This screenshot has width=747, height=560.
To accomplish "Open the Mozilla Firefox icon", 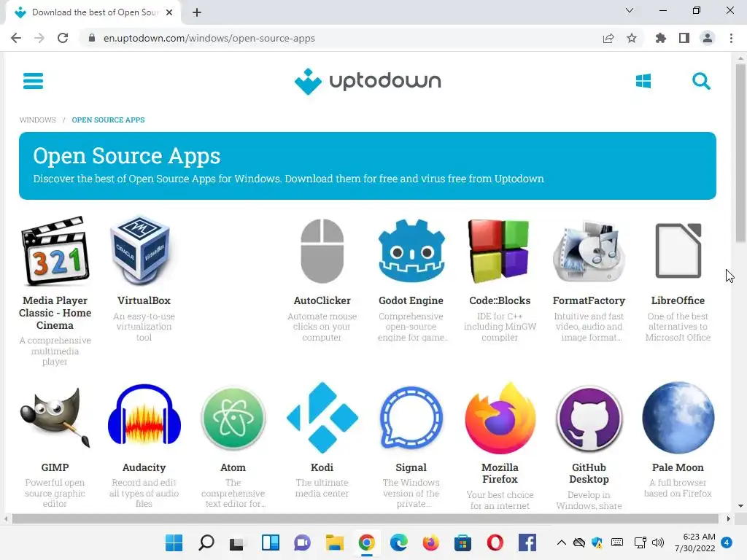I will pyautogui.click(x=500, y=418).
